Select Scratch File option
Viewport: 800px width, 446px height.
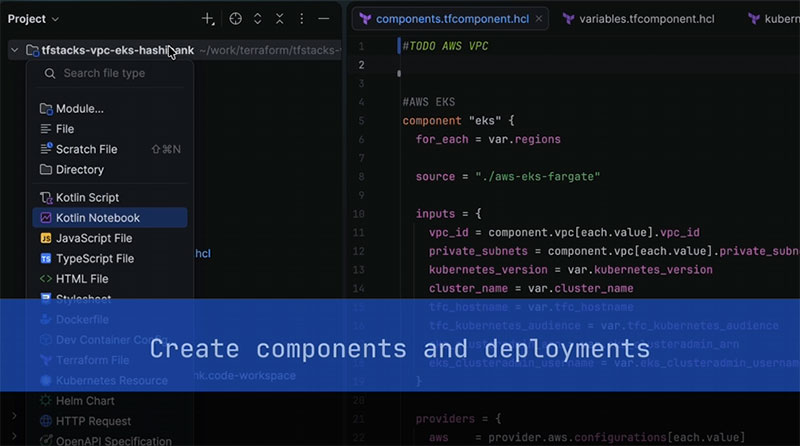[86, 149]
